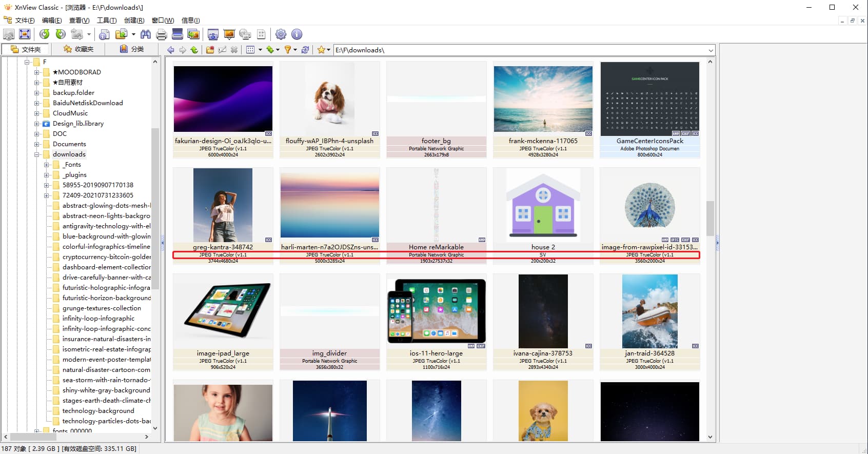Rotate image left with the counter-clockwise icon

coord(45,34)
